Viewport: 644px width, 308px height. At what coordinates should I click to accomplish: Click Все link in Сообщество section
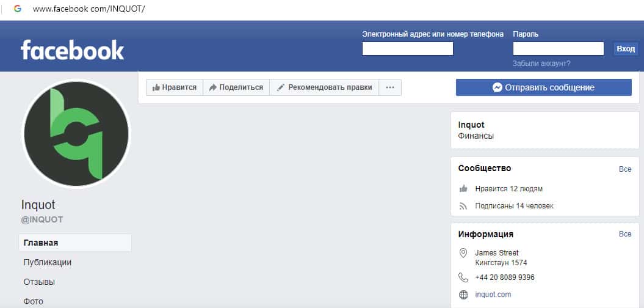[x=625, y=169]
